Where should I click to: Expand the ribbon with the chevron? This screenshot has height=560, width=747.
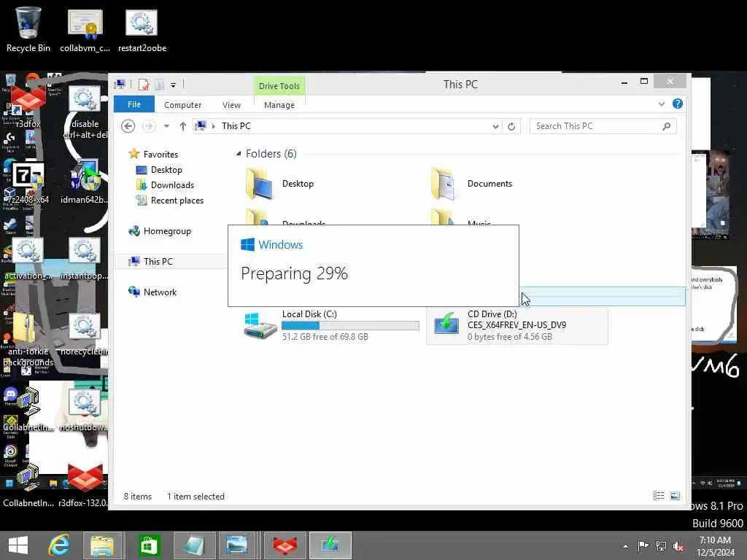click(661, 104)
